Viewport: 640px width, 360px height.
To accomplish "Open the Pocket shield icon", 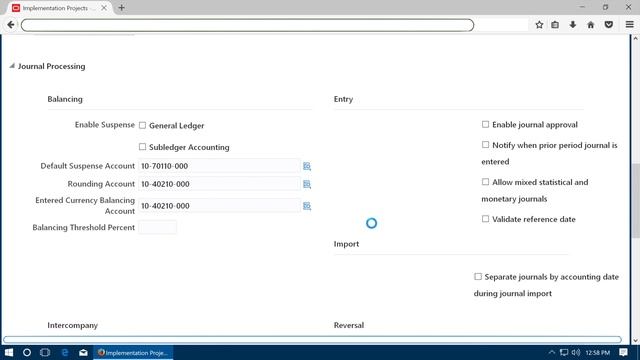I will pyautogui.click(x=609, y=25).
